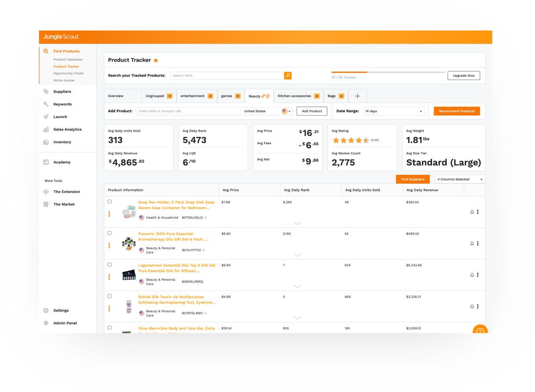
Task: Click bell alert icon for Pursonic row
Action: pyautogui.click(x=472, y=243)
